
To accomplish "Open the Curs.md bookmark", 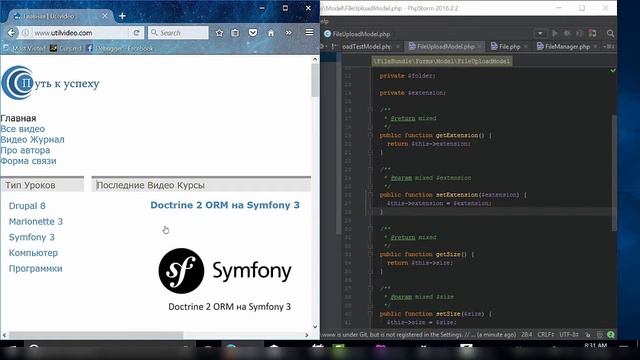I will coord(66,48).
